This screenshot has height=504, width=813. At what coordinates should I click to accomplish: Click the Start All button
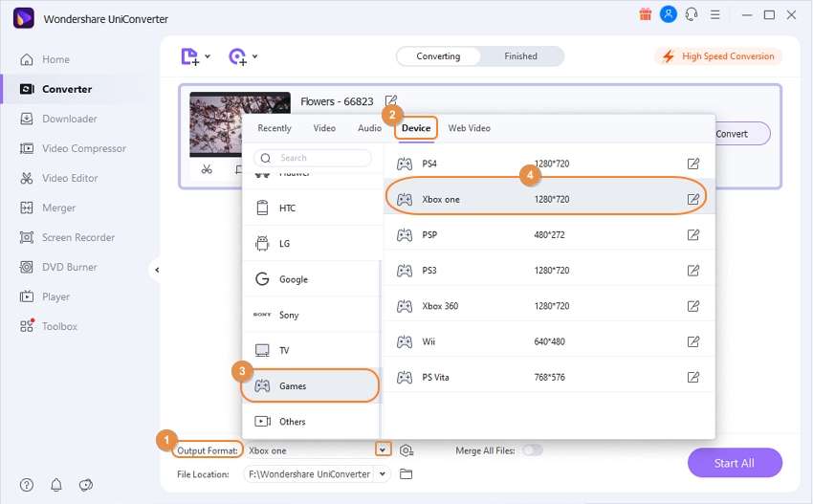point(735,463)
